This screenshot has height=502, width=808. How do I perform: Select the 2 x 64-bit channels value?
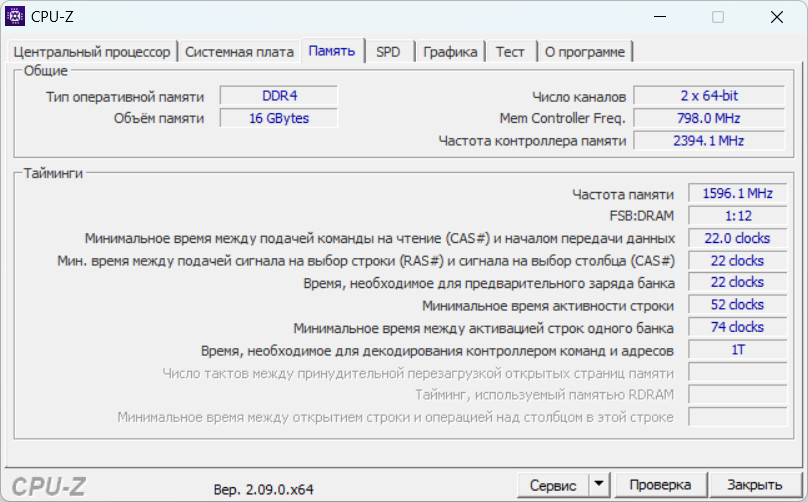(x=709, y=96)
